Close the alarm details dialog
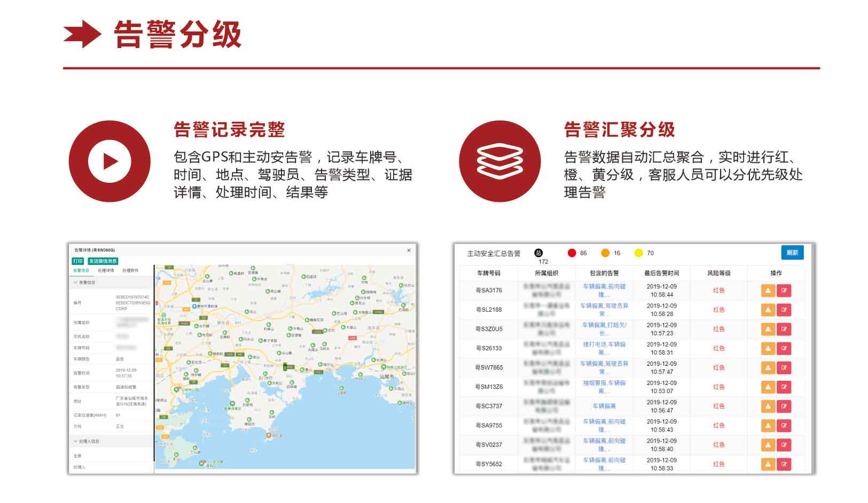 coord(409,250)
